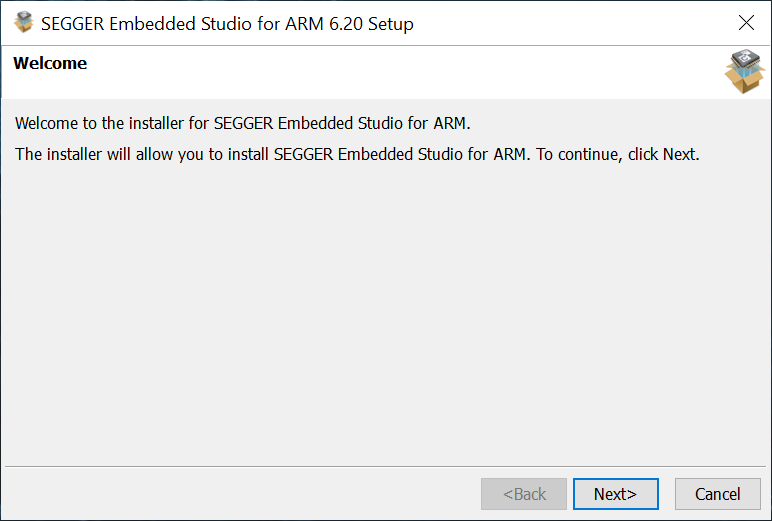
Task: Click the 'Welcome to the installer' sentence
Action: tap(242, 124)
